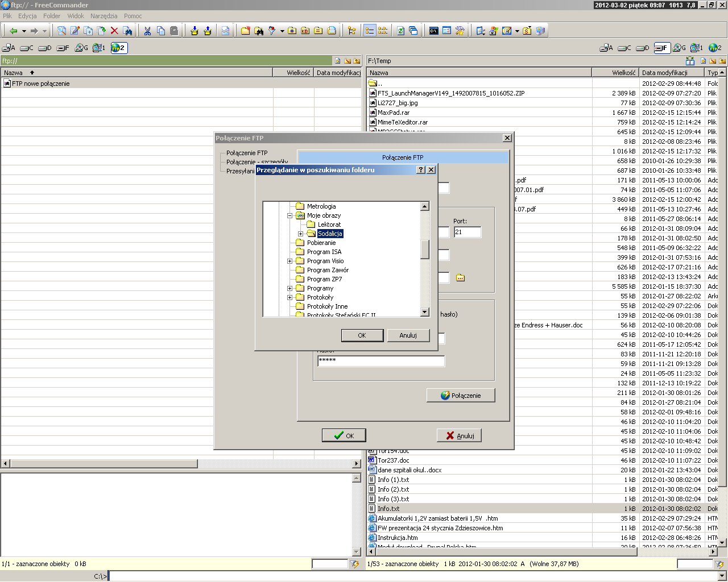The image size is (728, 582).
Task: Expand the Programy folder
Action: (289, 288)
